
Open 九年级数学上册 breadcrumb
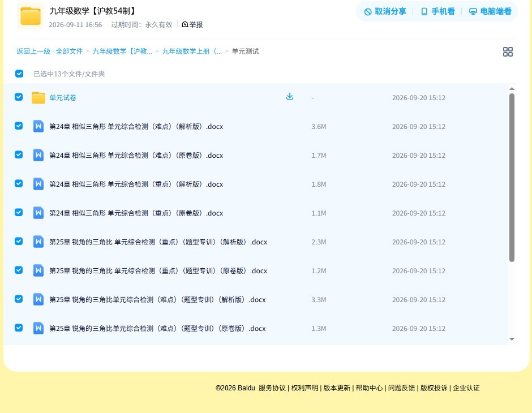click(x=192, y=51)
